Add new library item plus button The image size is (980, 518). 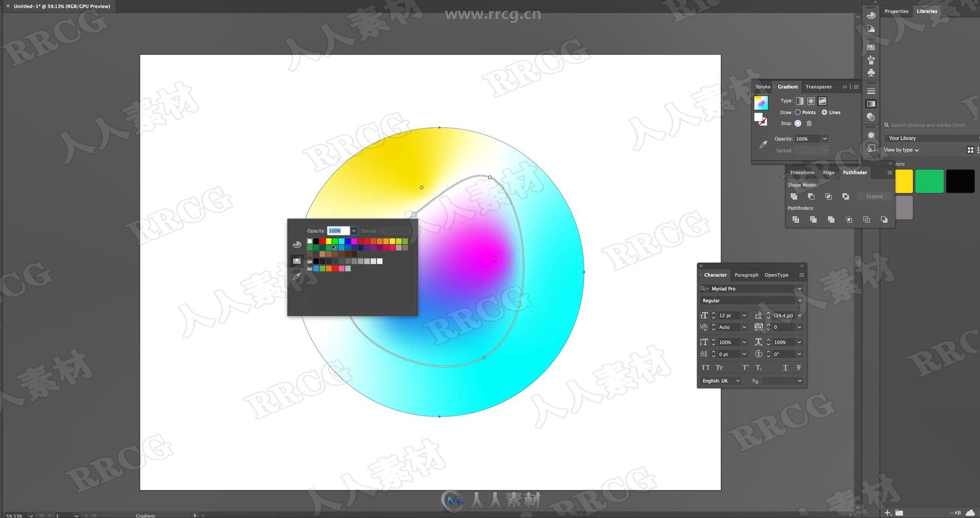pos(887,513)
